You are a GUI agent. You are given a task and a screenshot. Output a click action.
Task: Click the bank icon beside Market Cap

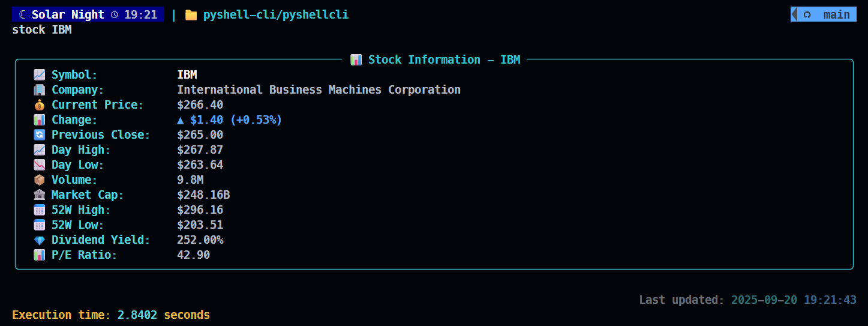click(x=39, y=195)
